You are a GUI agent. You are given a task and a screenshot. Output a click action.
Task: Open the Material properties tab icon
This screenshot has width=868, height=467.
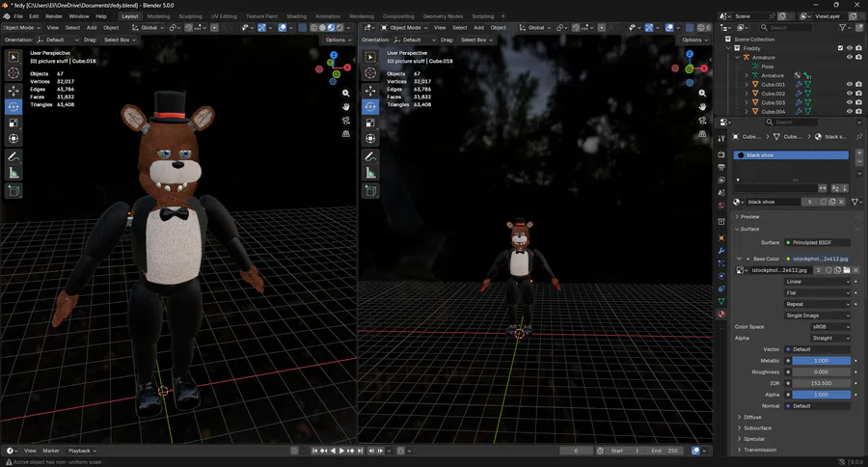[721, 315]
